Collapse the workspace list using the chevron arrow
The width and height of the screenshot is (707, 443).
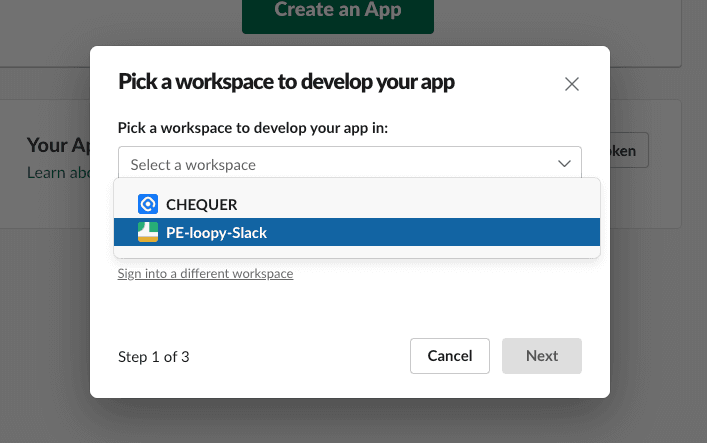coord(563,164)
